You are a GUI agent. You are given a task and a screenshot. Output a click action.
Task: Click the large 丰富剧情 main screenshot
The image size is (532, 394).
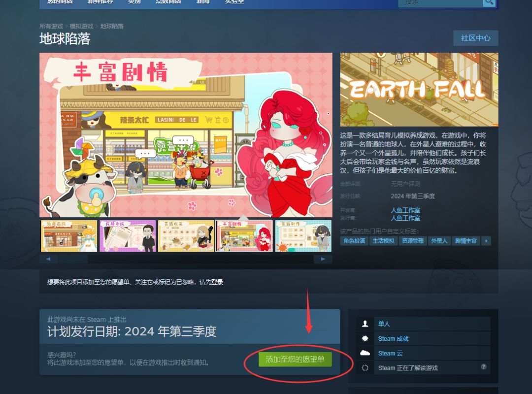(186, 135)
